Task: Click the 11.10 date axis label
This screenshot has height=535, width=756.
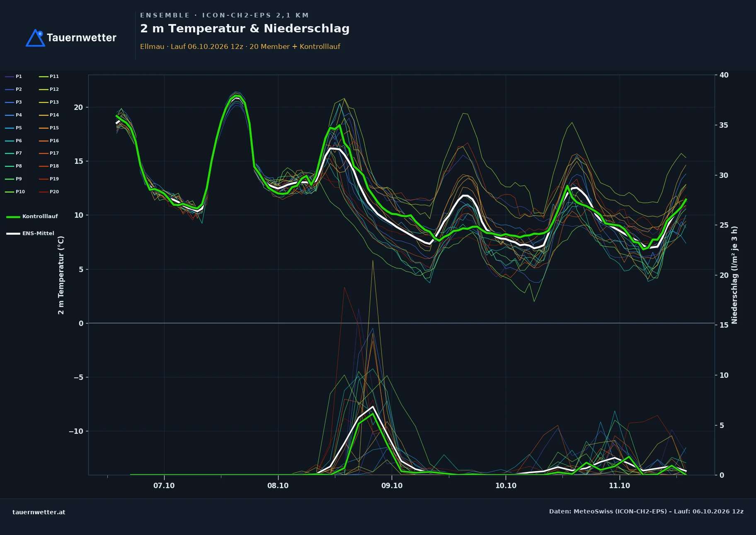Action: [x=619, y=486]
